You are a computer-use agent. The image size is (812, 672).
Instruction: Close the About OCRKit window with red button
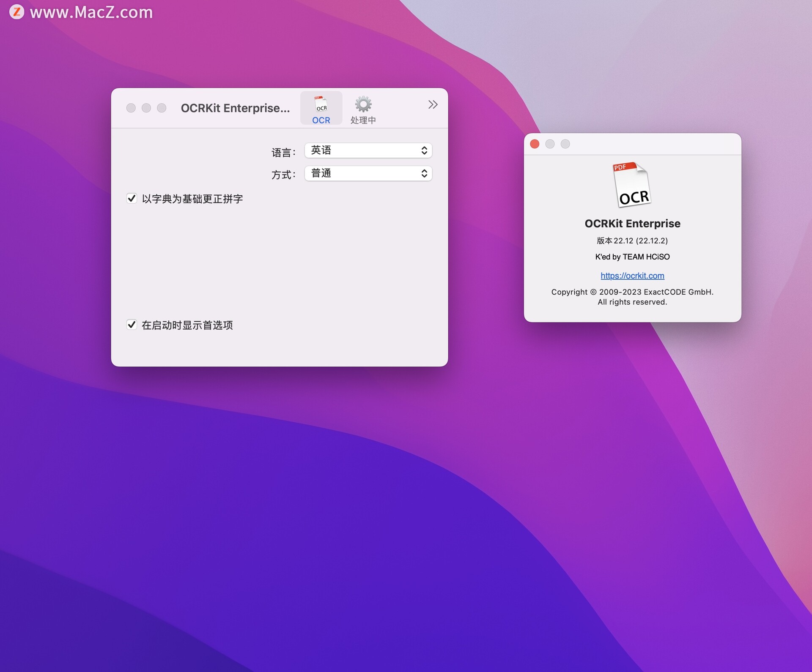click(535, 144)
